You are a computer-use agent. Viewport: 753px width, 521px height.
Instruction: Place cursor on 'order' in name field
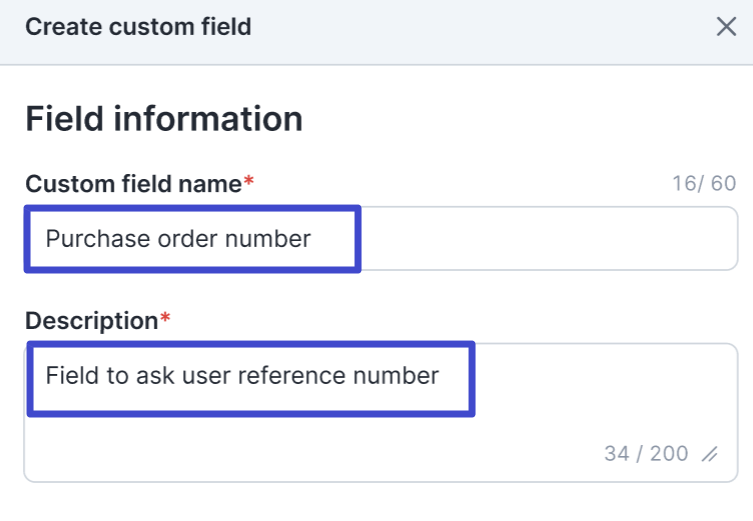(181, 239)
